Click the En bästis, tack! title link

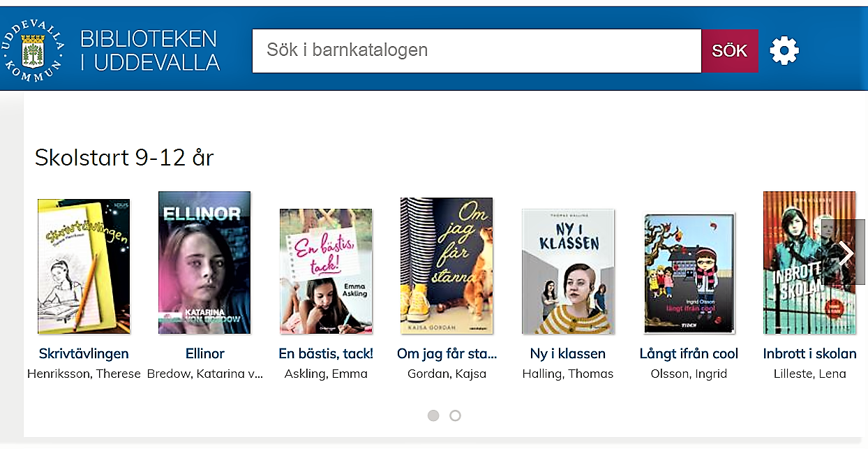(x=326, y=353)
